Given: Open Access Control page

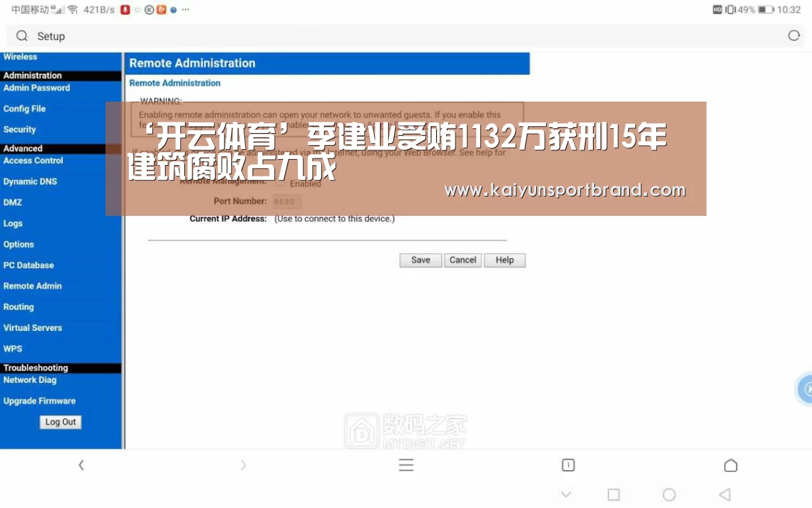Looking at the screenshot, I should 33,160.
